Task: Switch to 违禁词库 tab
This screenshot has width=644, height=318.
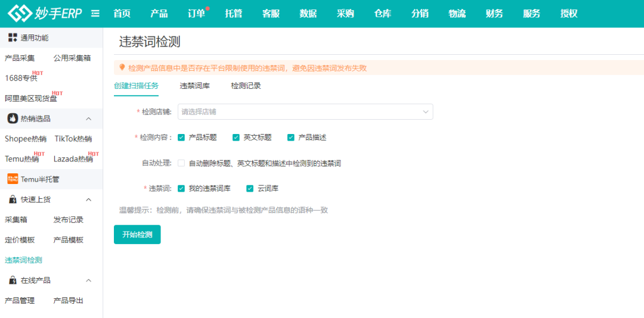Action: tap(194, 86)
